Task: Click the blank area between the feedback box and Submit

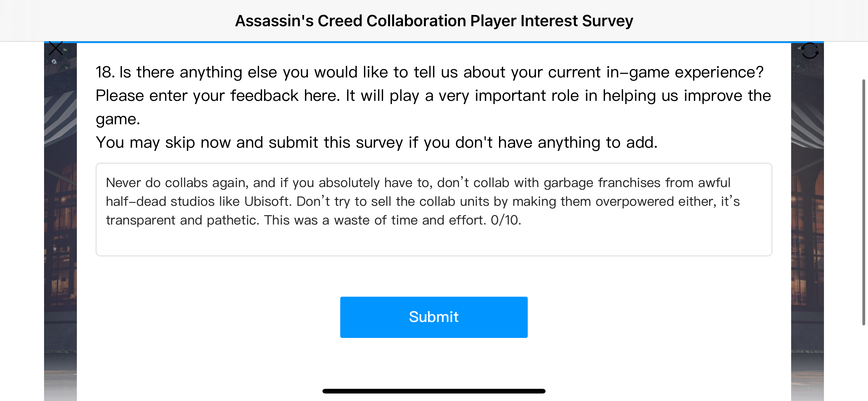Action: [x=434, y=276]
